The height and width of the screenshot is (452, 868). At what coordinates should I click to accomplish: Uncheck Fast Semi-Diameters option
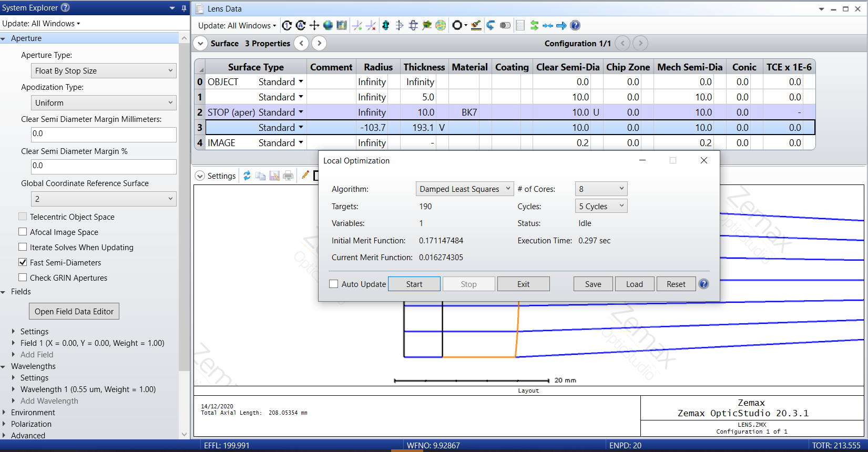coord(23,262)
